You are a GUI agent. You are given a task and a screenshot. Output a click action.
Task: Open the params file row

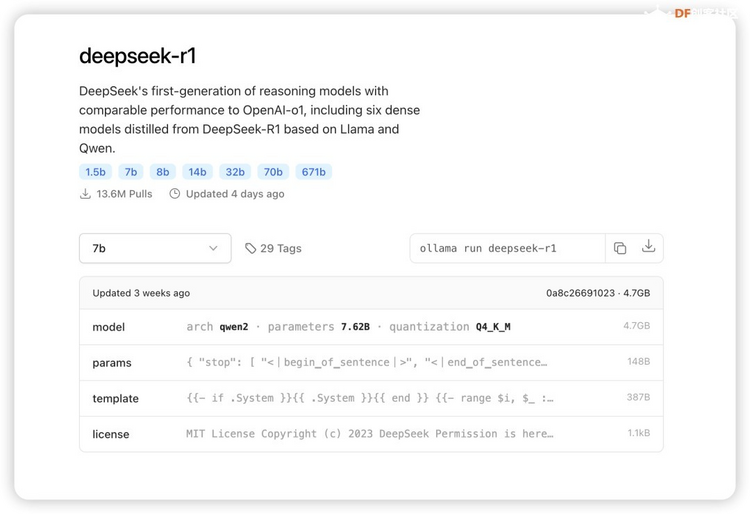point(371,362)
